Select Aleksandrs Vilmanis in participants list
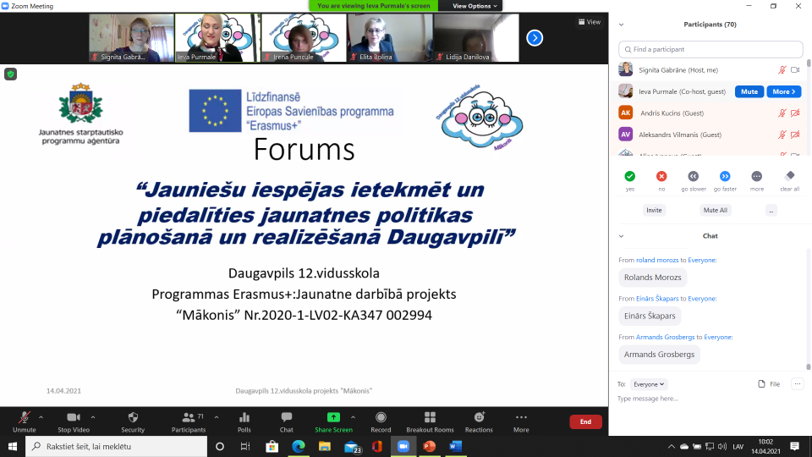 [709, 135]
